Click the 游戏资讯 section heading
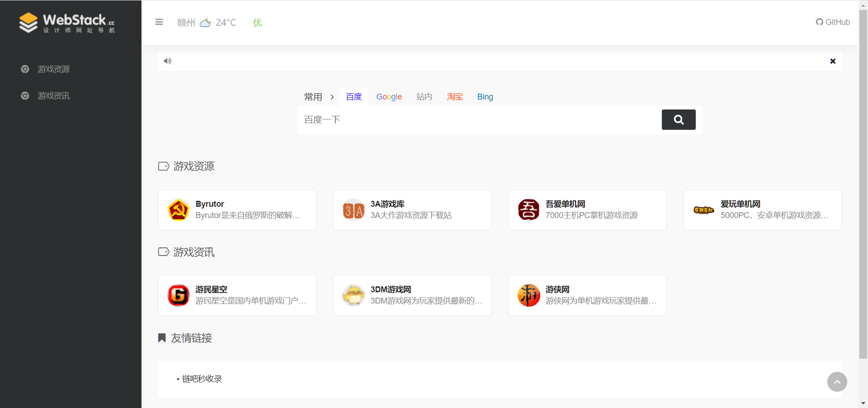This screenshot has width=868, height=408. point(194,252)
